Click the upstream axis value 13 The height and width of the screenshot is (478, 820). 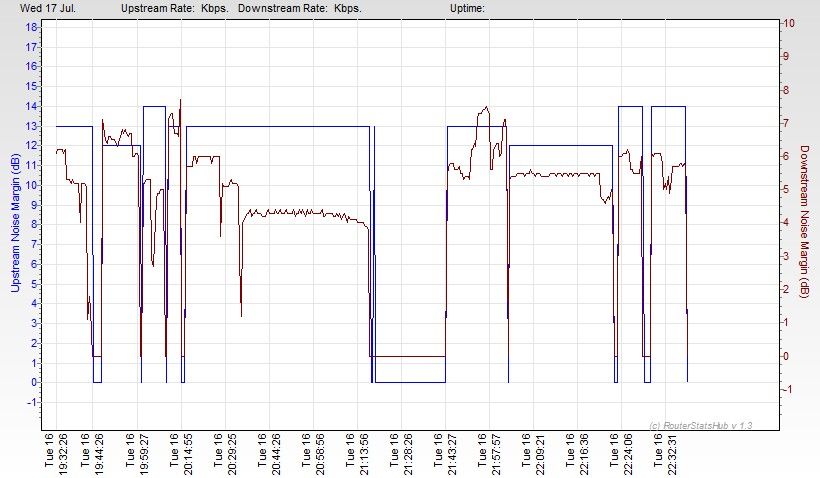[31, 126]
